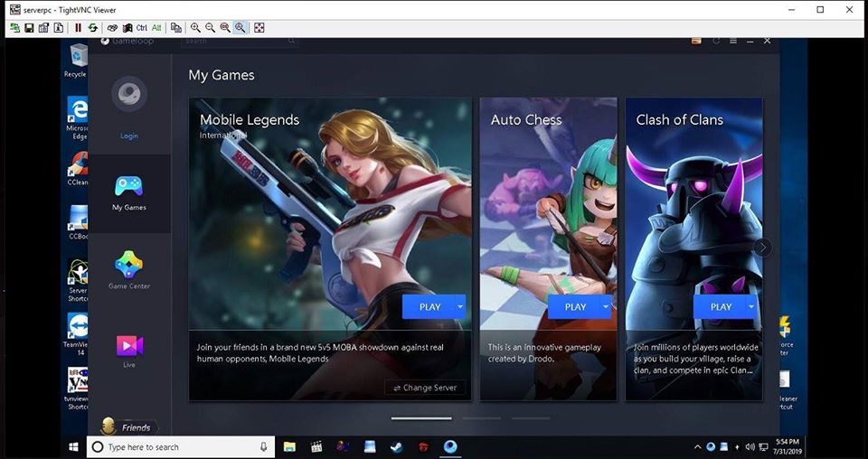Go to second page indicator bar
The image size is (868, 459).
coord(482,418)
